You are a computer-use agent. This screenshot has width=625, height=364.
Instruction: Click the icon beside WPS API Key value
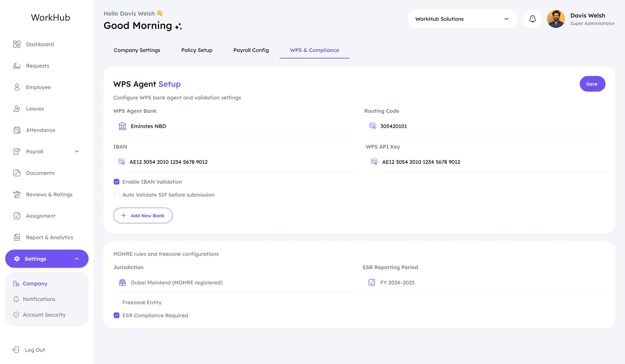(x=374, y=162)
